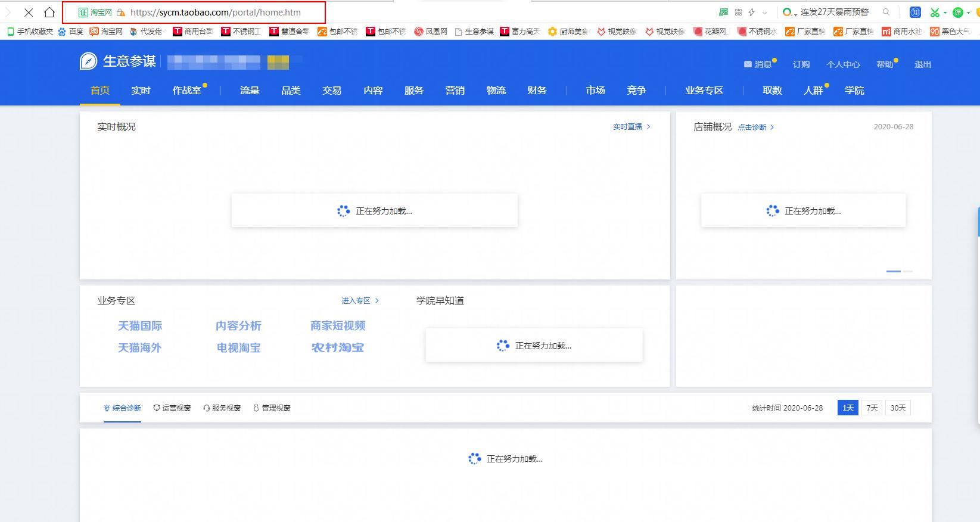Open 个人中心 in header
The image size is (980, 522).
pos(843,64)
